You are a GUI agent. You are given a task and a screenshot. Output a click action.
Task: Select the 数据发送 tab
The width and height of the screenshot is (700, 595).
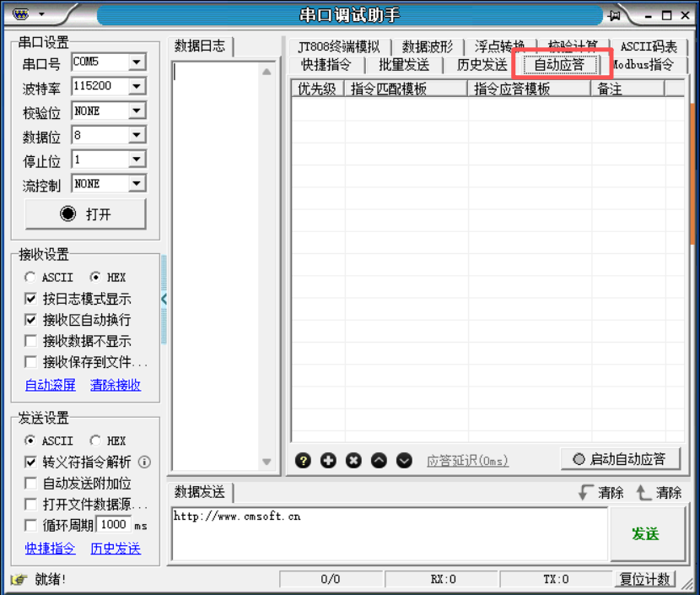[200, 492]
